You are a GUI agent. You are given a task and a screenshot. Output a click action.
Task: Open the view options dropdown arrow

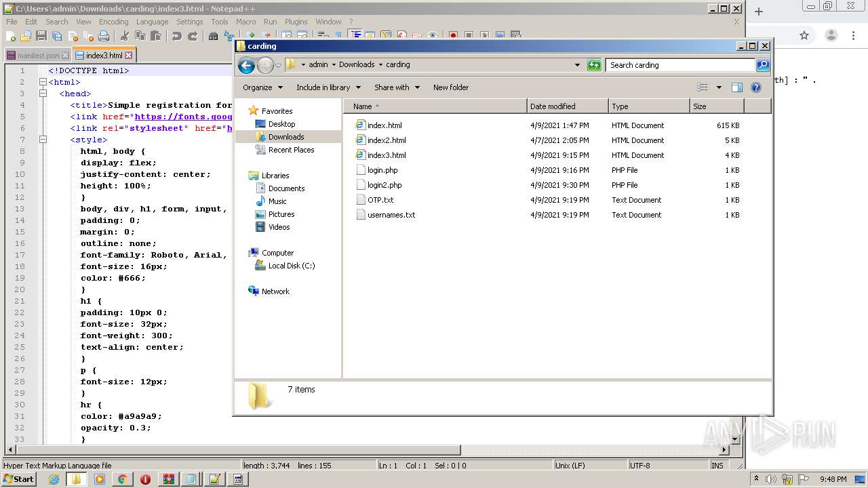pos(719,87)
